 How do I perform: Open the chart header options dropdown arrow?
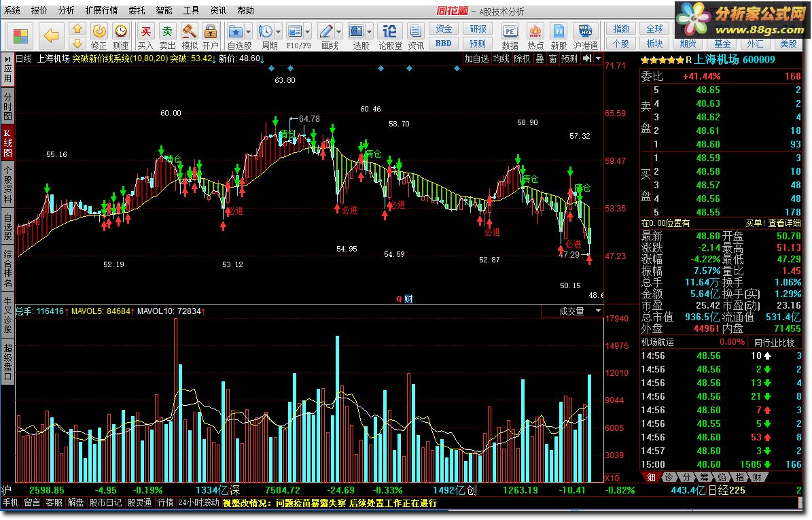tap(598, 58)
